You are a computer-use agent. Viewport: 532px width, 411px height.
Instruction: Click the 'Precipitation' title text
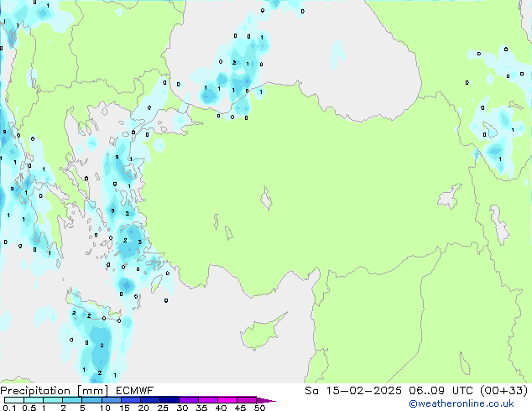tap(35, 391)
